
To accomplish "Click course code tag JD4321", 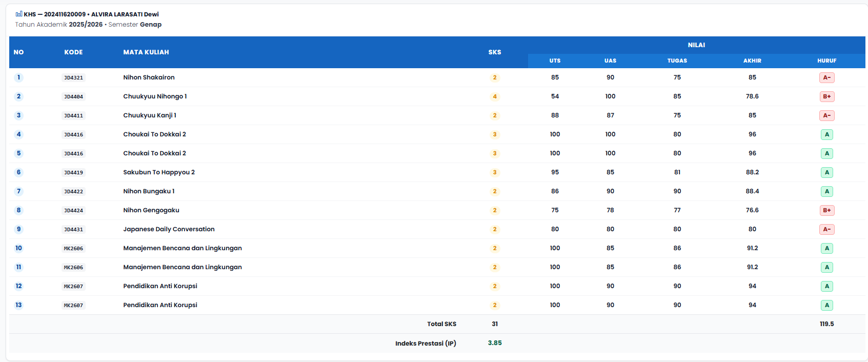I will pos(73,77).
